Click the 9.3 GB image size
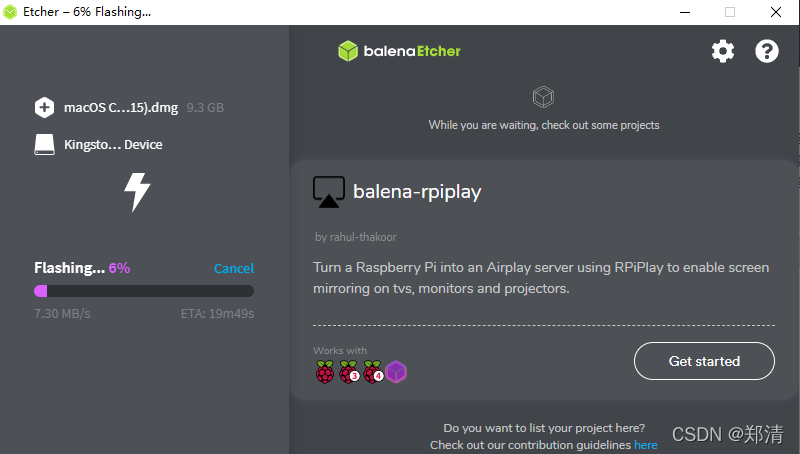 click(205, 108)
